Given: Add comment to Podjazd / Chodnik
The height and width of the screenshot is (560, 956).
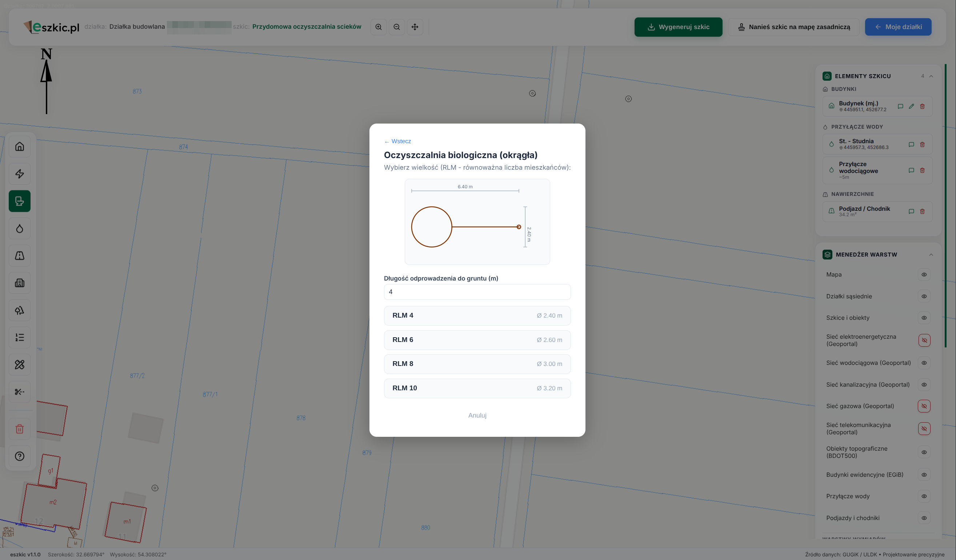Looking at the screenshot, I should point(912,211).
